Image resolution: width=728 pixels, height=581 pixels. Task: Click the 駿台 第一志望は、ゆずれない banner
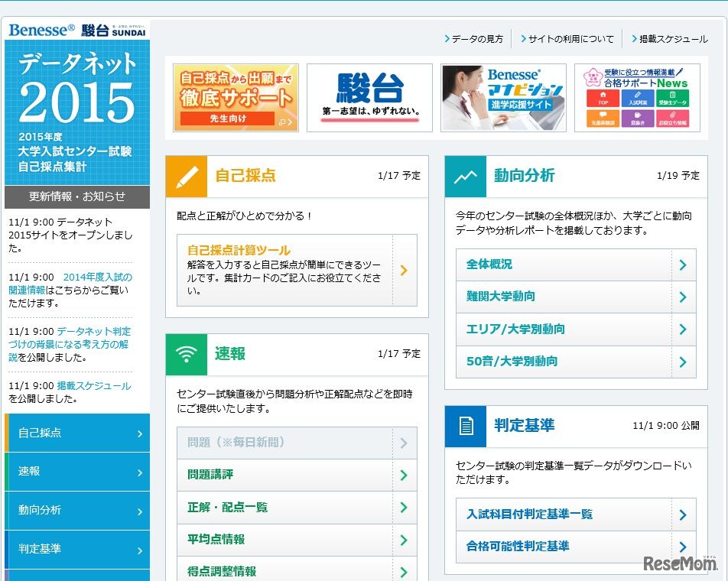(x=369, y=96)
